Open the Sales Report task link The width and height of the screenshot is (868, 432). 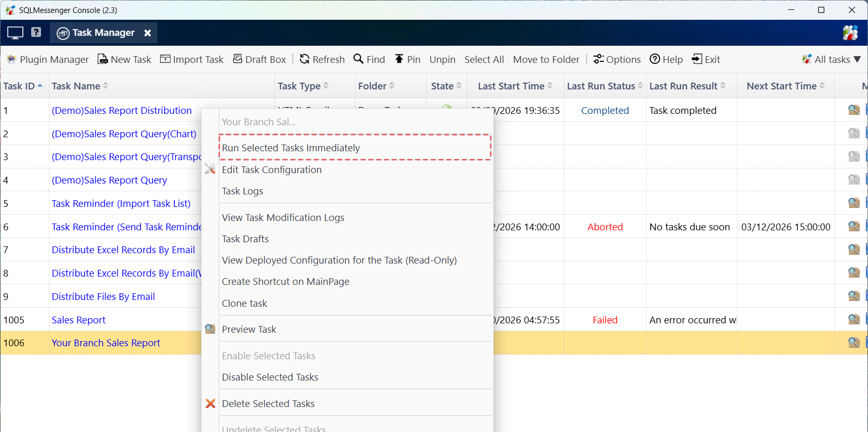pyautogui.click(x=78, y=320)
